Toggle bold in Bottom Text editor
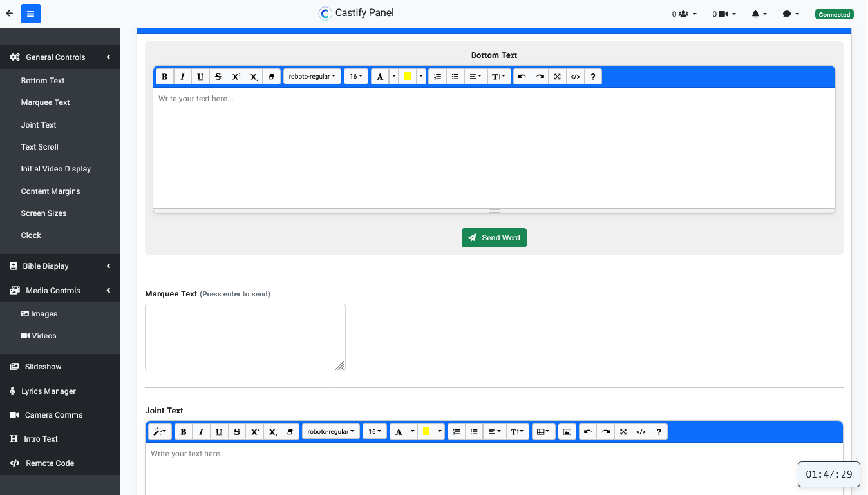The height and width of the screenshot is (495, 868). [165, 77]
